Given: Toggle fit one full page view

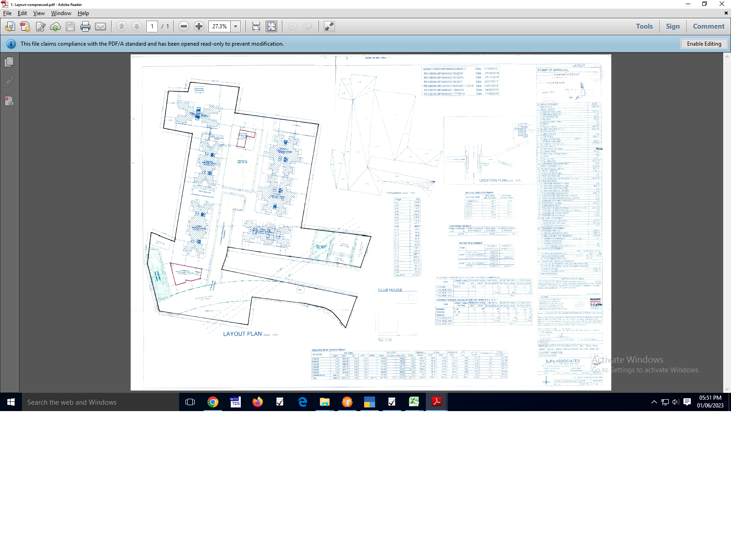Looking at the screenshot, I should (271, 26).
